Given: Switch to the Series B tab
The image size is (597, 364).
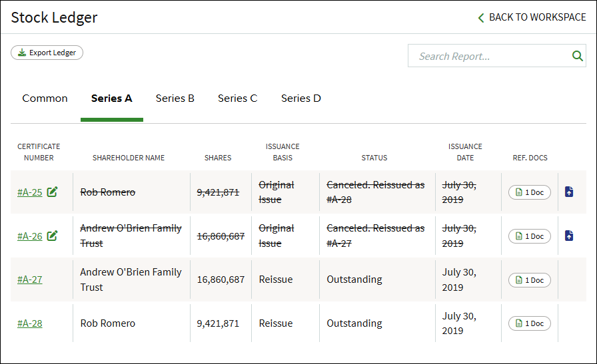Looking at the screenshot, I should click(175, 98).
